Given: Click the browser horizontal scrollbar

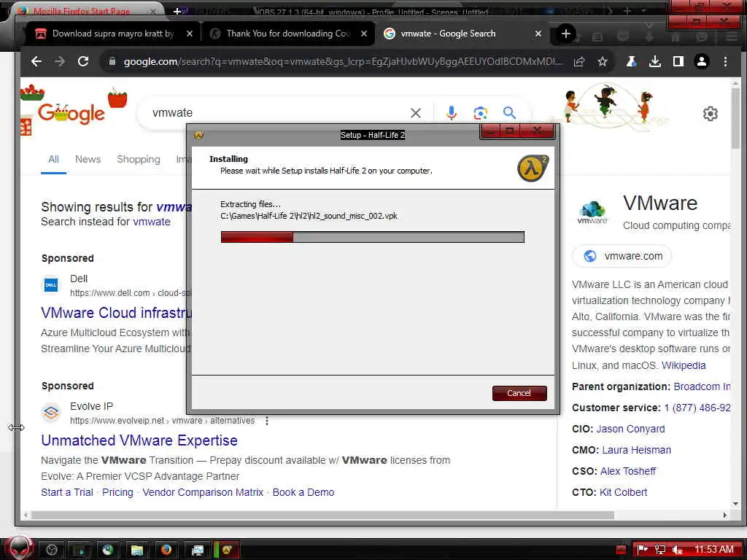Looking at the screenshot, I should click(322, 516).
